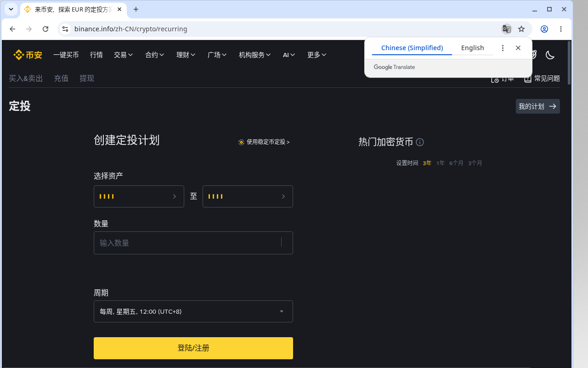
Task: Select Chinese (Simplified) translate tab
Action: click(x=412, y=48)
